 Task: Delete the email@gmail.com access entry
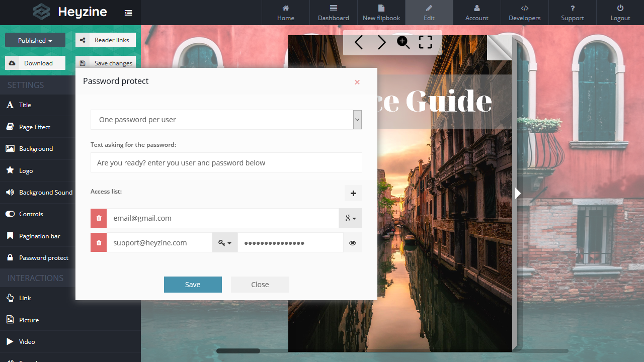pos(99,218)
